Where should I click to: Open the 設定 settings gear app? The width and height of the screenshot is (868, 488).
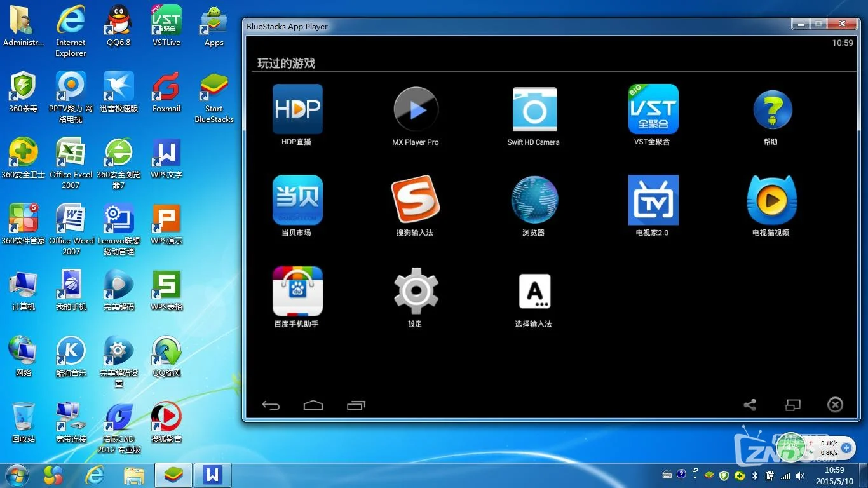click(x=416, y=297)
